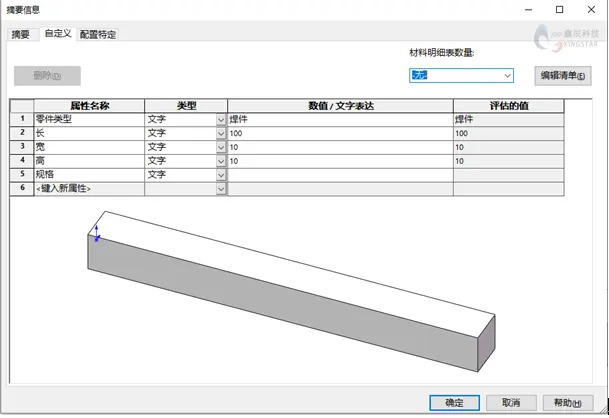
Task: Click evaluated value 100 for 长
Action: pos(509,133)
